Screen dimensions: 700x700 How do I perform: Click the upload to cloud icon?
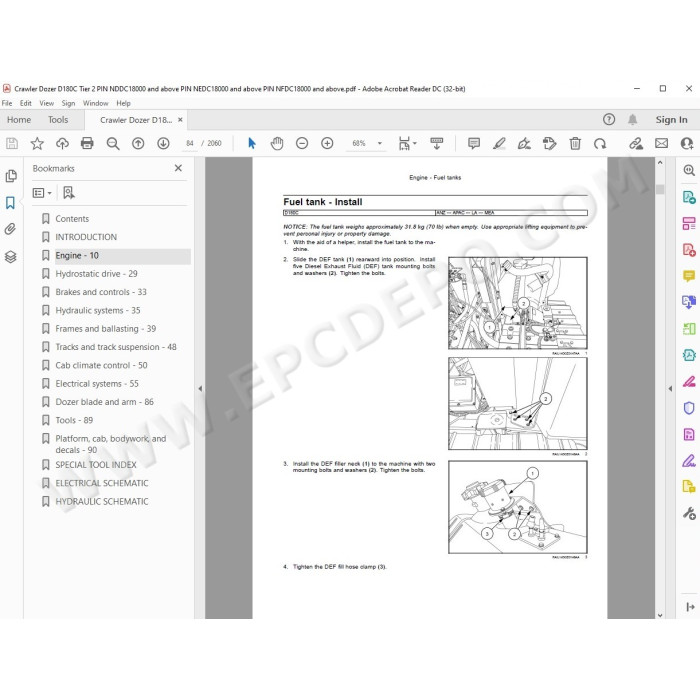pyautogui.click(x=62, y=143)
